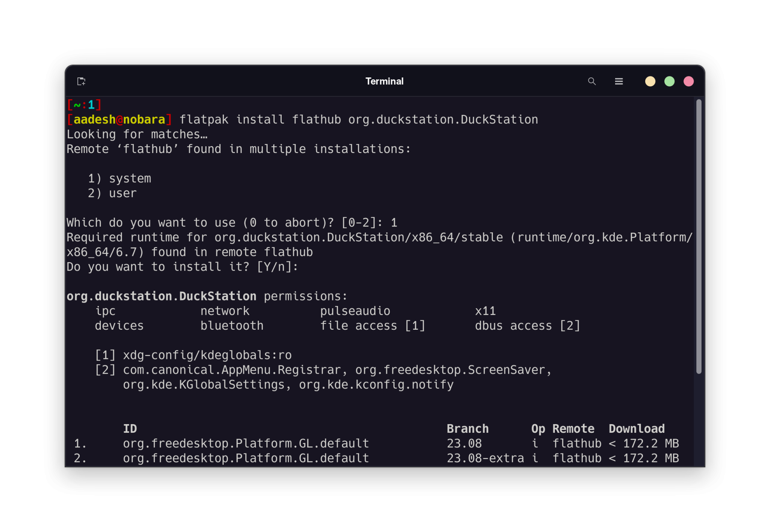Click the Branch column header

click(468, 428)
